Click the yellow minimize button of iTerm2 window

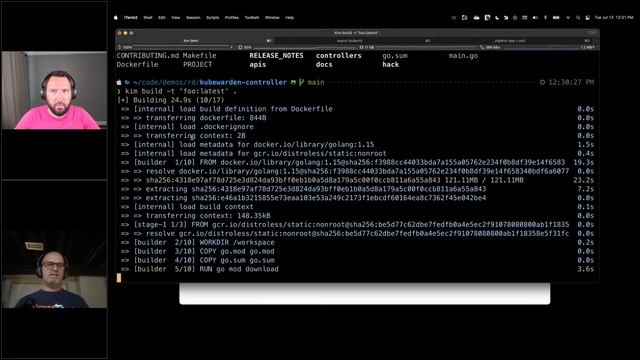coord(125,33)
